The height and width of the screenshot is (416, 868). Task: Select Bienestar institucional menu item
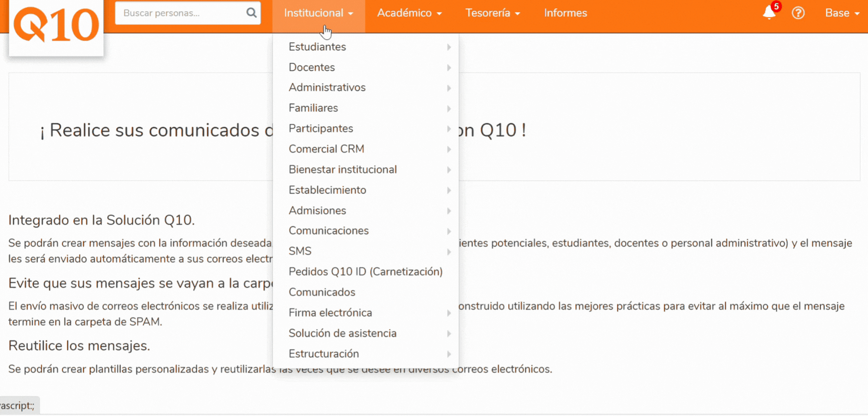click(x=366, y=169)
